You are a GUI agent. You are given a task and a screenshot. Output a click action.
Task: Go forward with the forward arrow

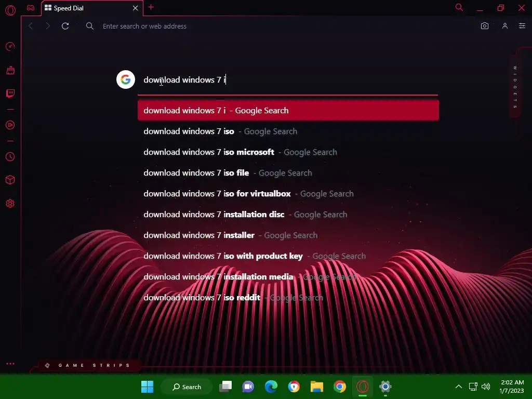click(47, 26)
